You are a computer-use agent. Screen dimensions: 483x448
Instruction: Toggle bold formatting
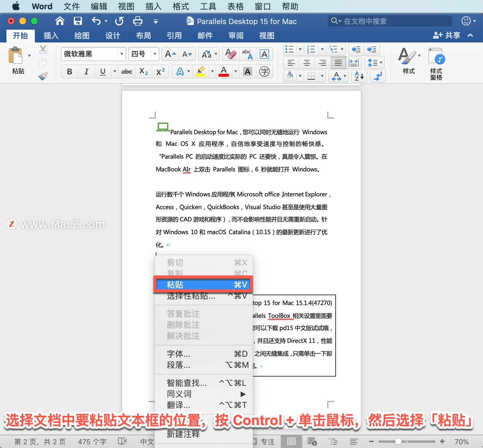point(69,71)
